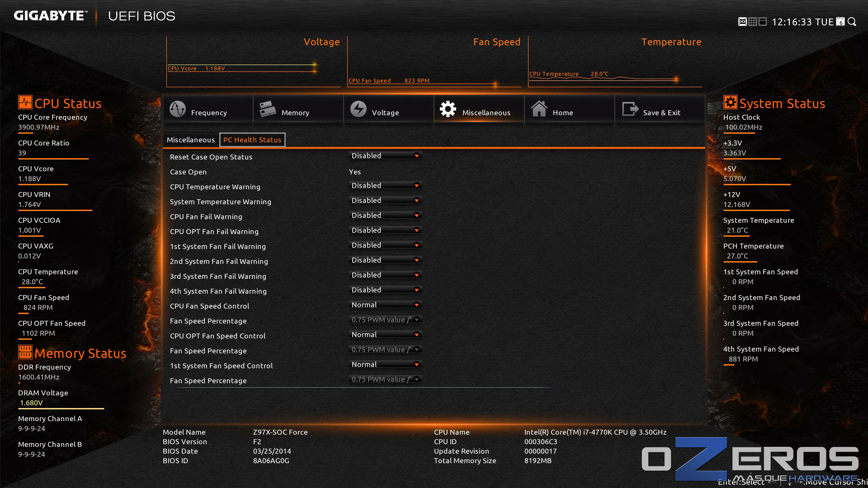Open the Save & Exit tab
868x488 pixels.
[660, 109]
